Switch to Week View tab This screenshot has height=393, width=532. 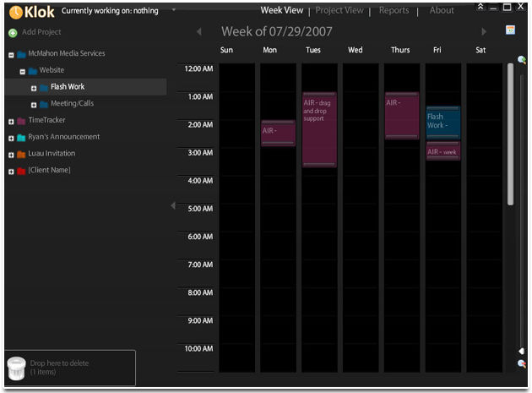(x=281, y=10)
